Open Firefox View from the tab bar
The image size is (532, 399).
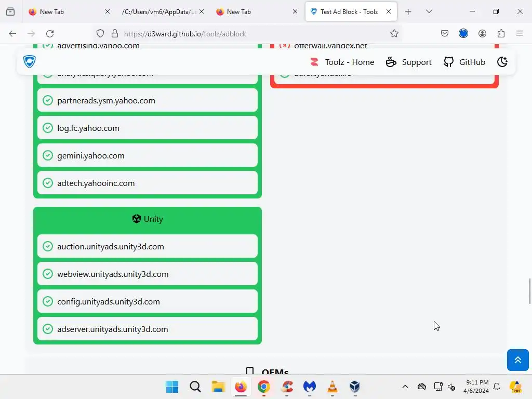[x=10, y=11]
